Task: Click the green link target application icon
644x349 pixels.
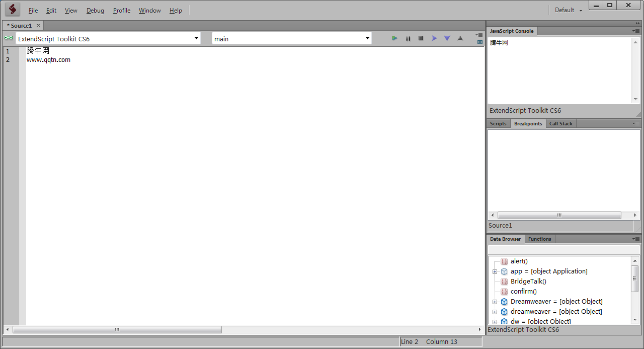Action: tap(9, 38)
